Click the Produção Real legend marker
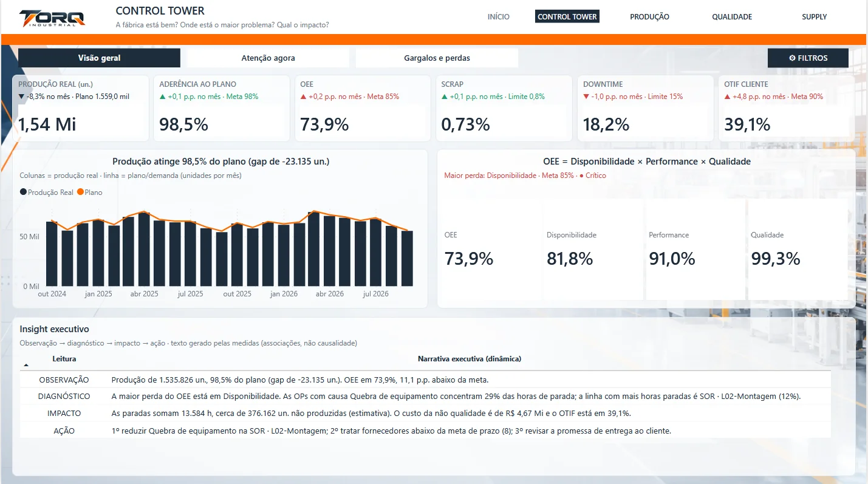 coord(23,193)
